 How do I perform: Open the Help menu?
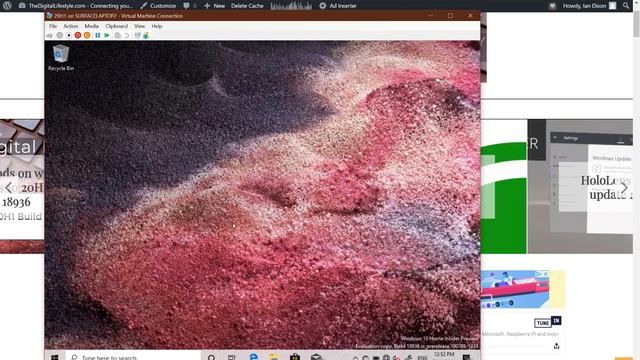(157, 26)
